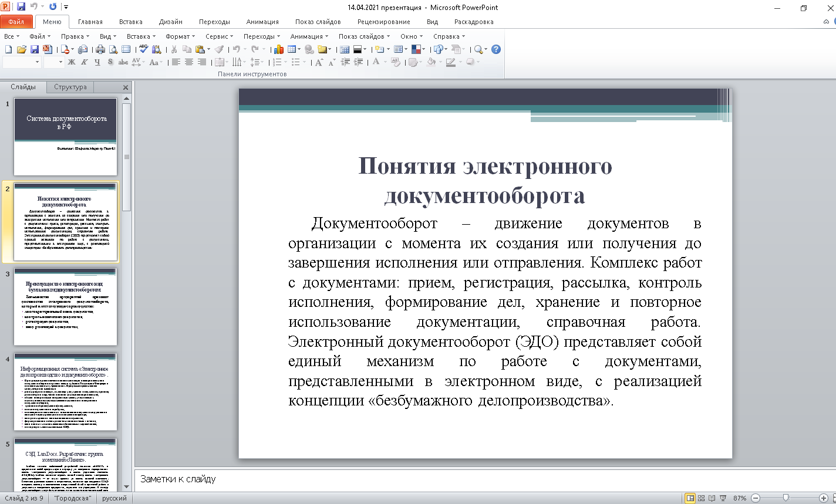Align text right icon
Image resolution: width=836 pixels, height=504 pixels.
click(201, 62)
